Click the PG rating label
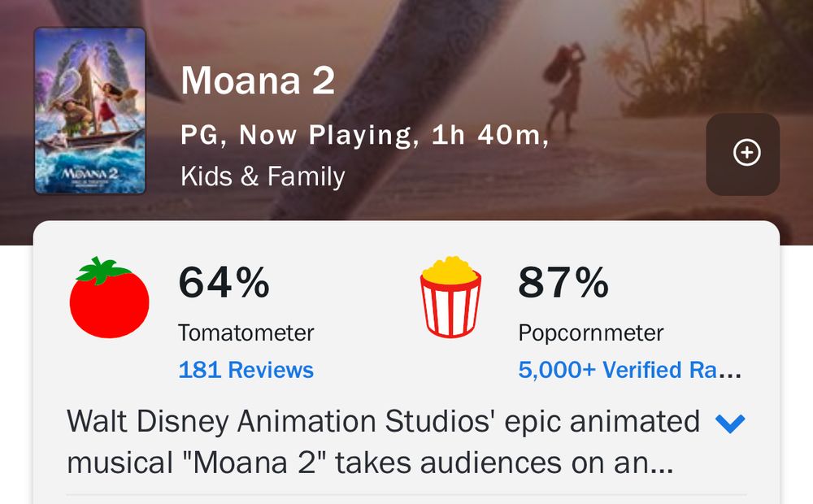 (199, 135)
